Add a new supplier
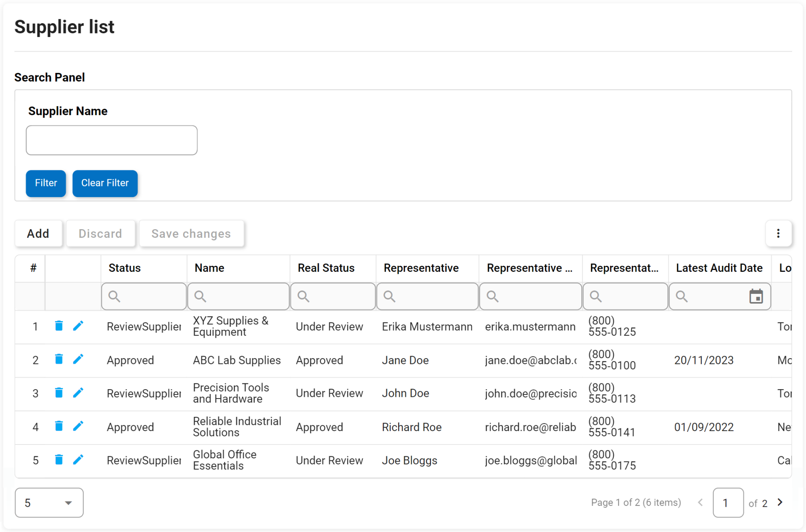Viewport: 806px width, 532px height. click(x=38, y=233)
